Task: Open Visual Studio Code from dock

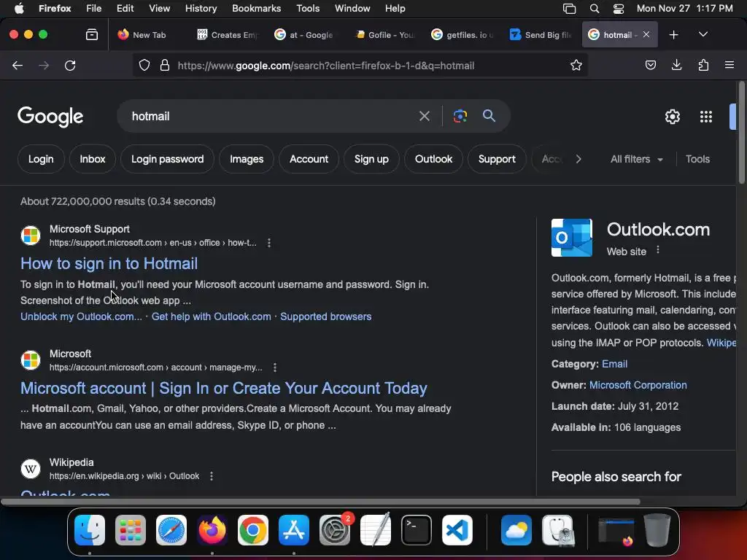Action: pos(457,530)
